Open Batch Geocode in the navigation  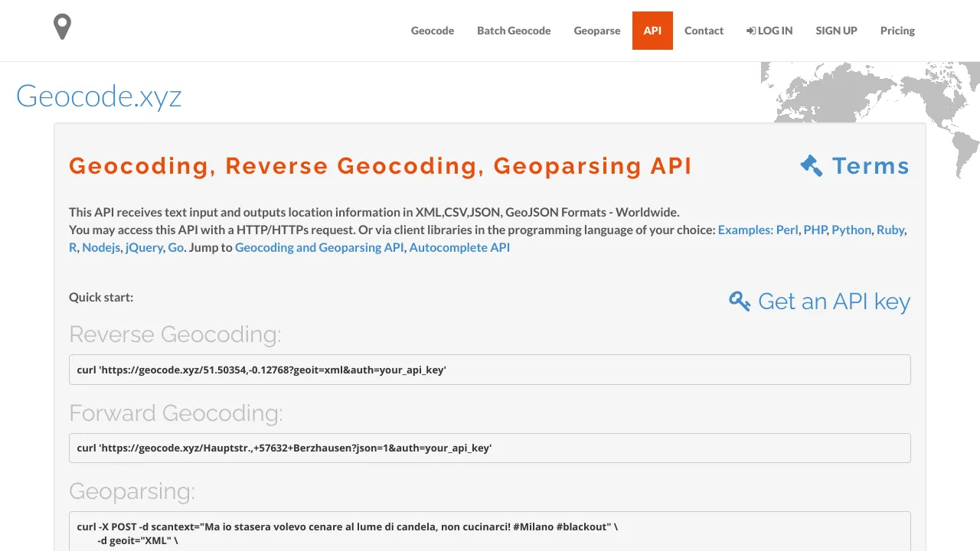[514, 31]
